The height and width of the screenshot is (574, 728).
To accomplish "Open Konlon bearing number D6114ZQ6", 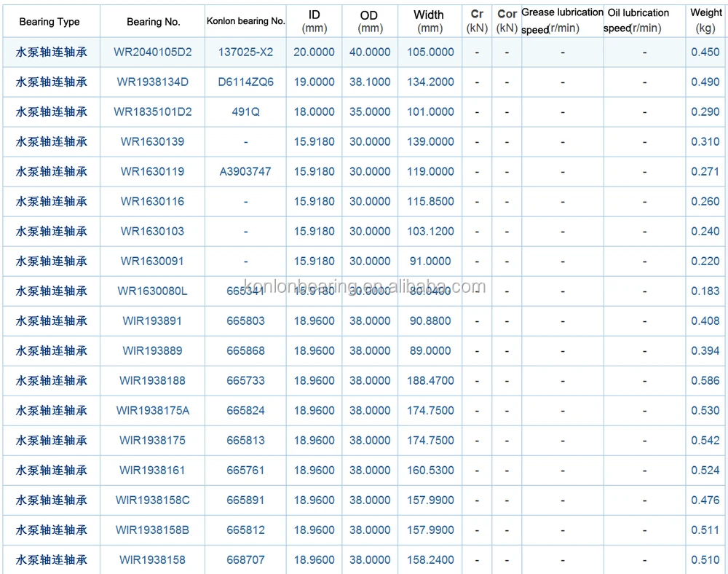I will [x=246, y=82].
